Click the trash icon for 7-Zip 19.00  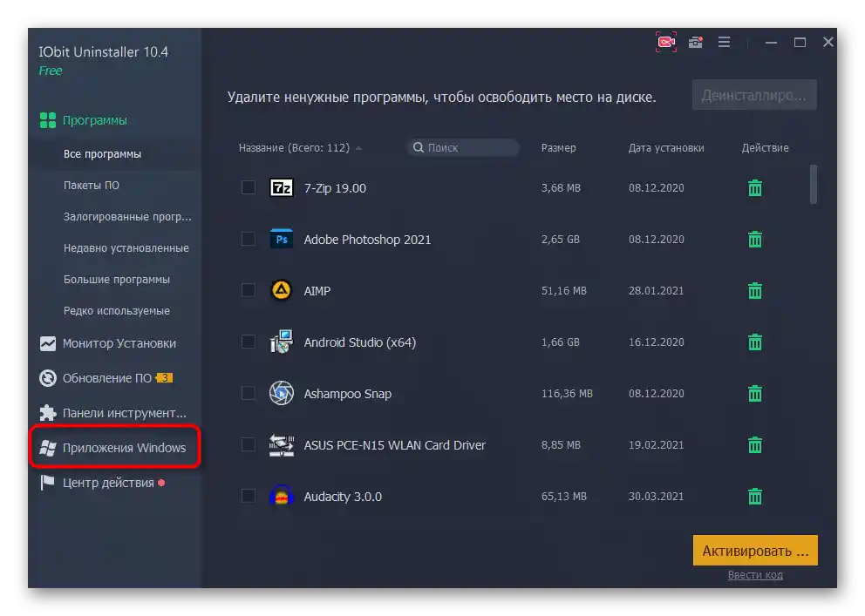(754, 188)
